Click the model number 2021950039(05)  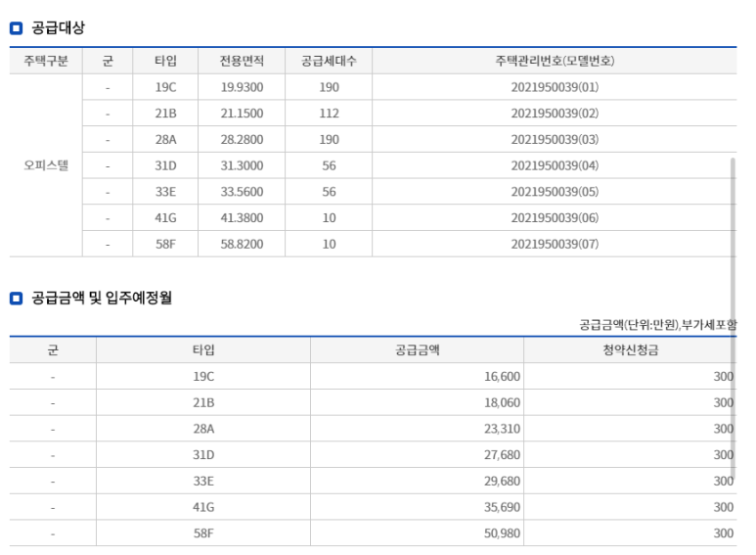pos(555,192)
